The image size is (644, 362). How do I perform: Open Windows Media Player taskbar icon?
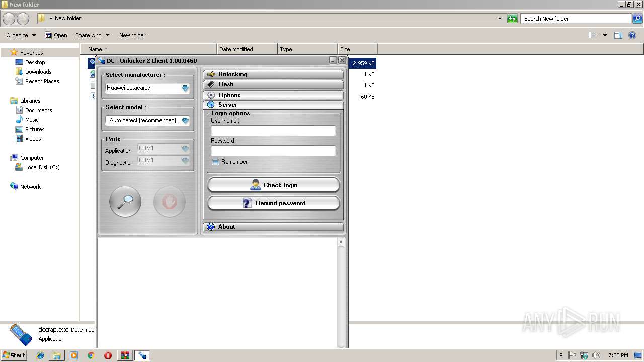74,355
